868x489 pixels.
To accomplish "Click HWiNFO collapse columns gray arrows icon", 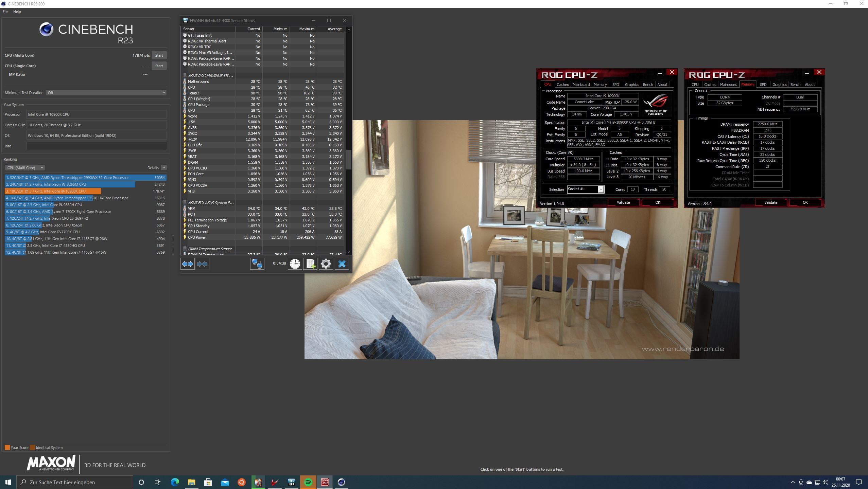I will (x=202, y=264).
